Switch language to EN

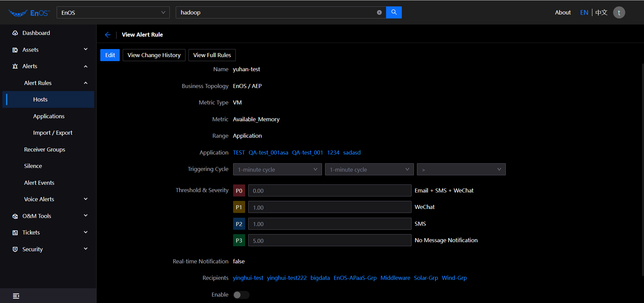pyautogui.click(x=584, y=12)
